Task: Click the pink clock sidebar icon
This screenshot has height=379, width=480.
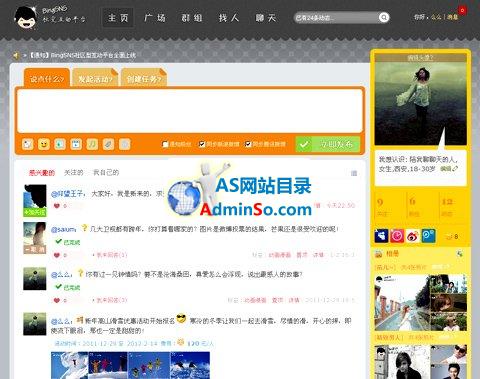Action: [397, 236]
